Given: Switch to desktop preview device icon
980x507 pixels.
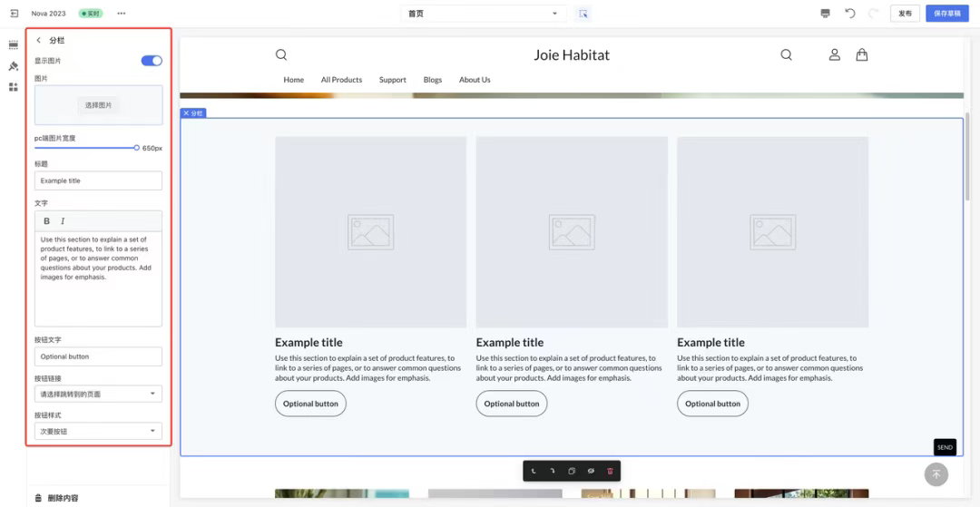Looking at the screenshot, I should point(825,14).
